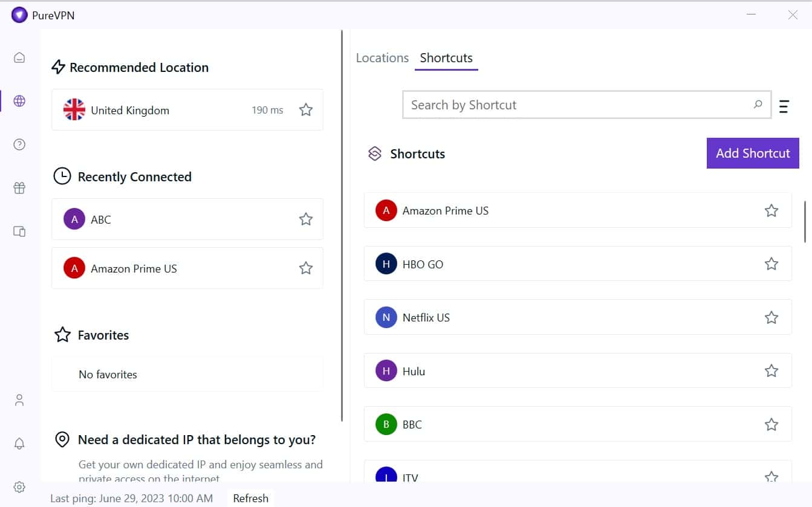Image resolution: width=812 pixels, height=507 pixels.
Task: Click the left panel scrollbar
Action: click(342, 225)
